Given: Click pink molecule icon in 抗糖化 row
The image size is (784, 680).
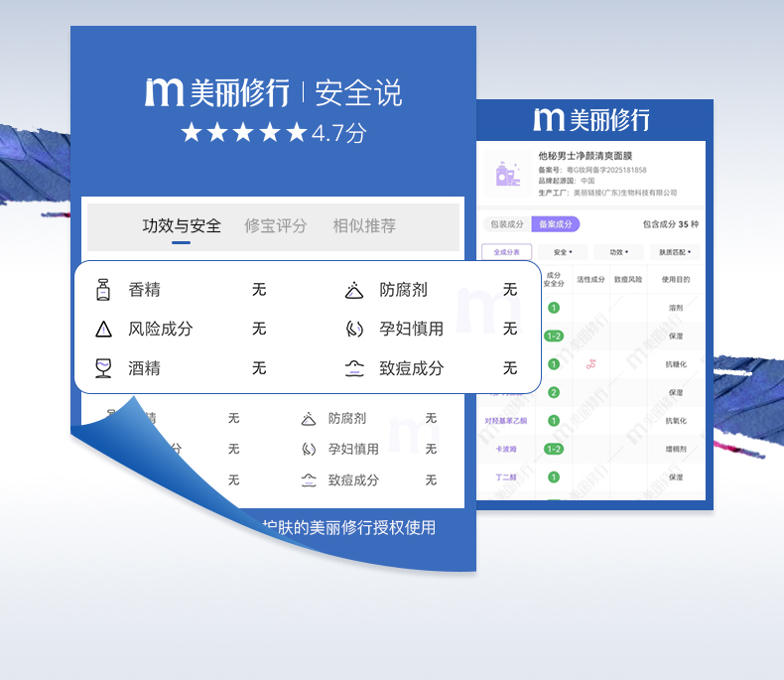Looking at the screenshot, I should (591, 364).
